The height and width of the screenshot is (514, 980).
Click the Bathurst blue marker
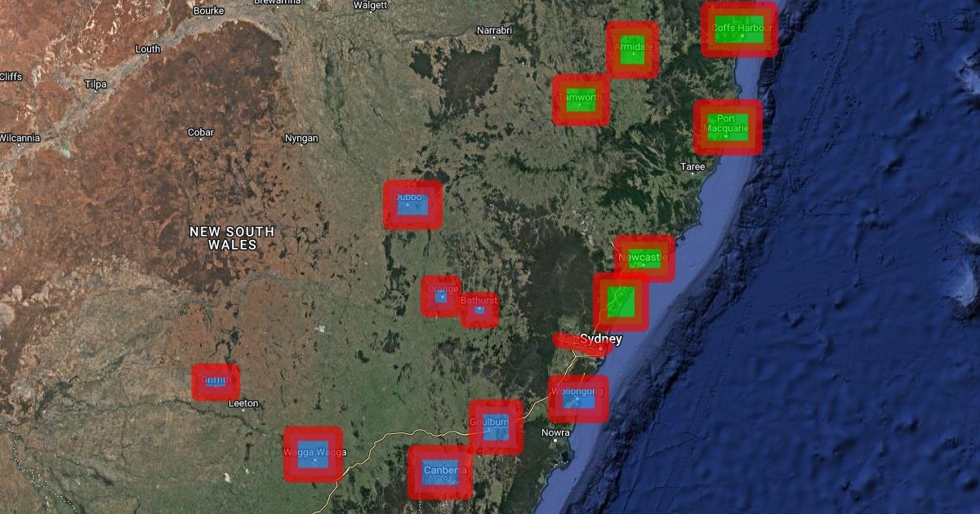pyautogui.click(x=479, y=310)
